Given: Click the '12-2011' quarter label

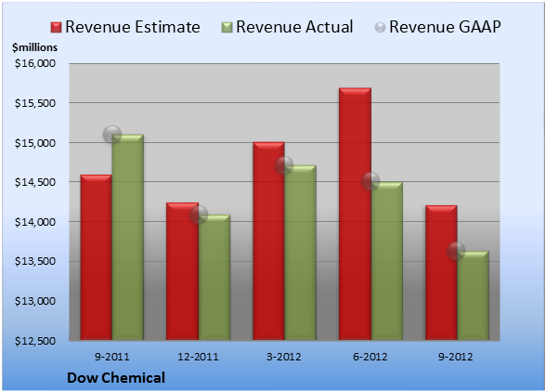Looking at the screenshot, I should point(198,357).
